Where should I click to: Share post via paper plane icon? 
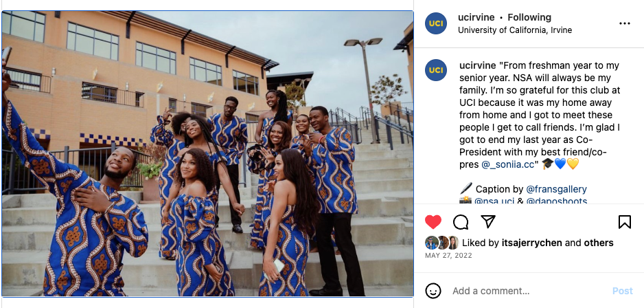[x=488, y=222]
